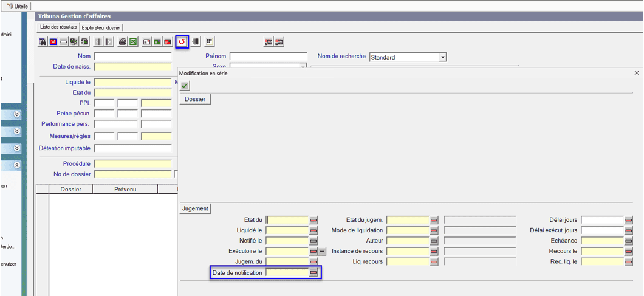Open the 'Nom de recherche' Standard dropdown

pos(442,58)
